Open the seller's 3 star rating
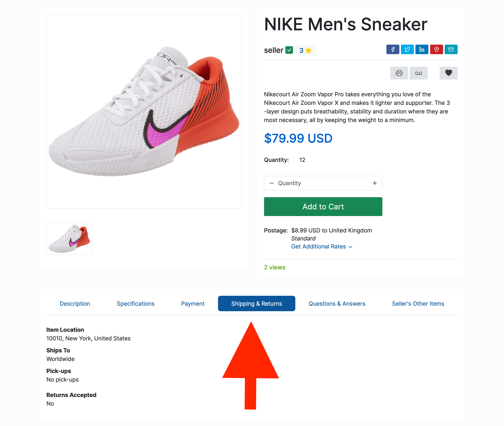The width and height of the screenshot is (504, 426). tap(305, 50)
